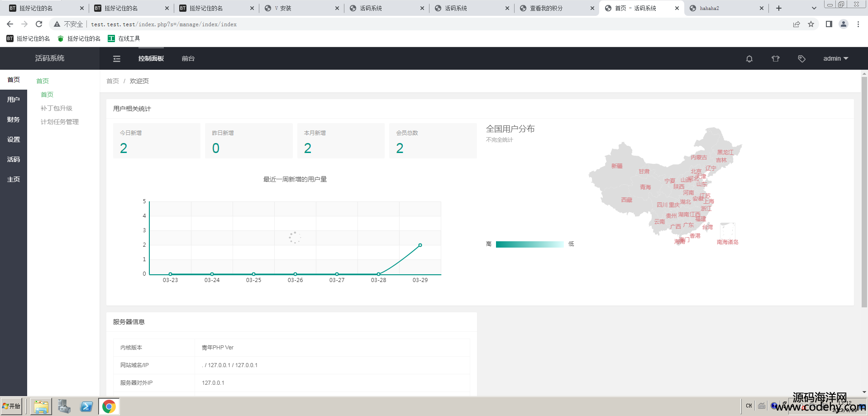Click the page vertical scrollbar

(x=864, y=192)
